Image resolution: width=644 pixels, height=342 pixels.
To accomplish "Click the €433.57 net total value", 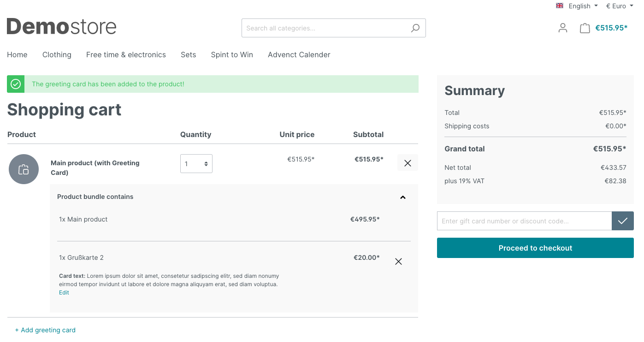I will (x=613, y=168).
